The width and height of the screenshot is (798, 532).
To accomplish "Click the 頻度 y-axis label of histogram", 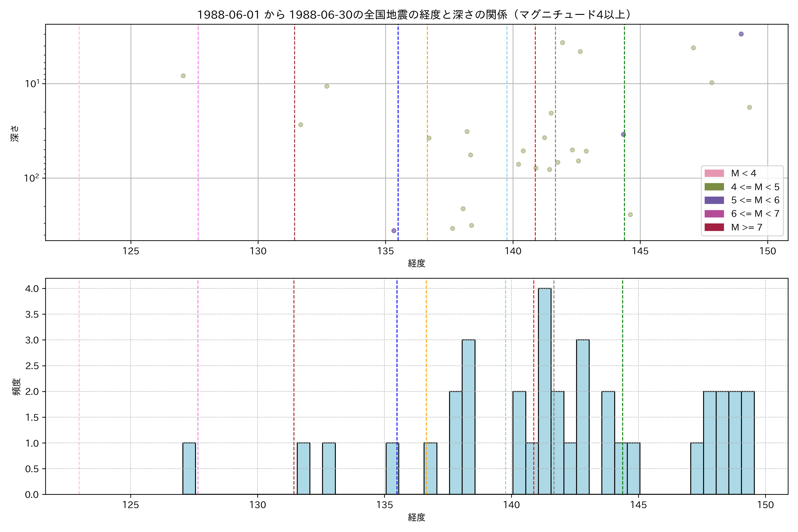I will click(x=16, y=387).
